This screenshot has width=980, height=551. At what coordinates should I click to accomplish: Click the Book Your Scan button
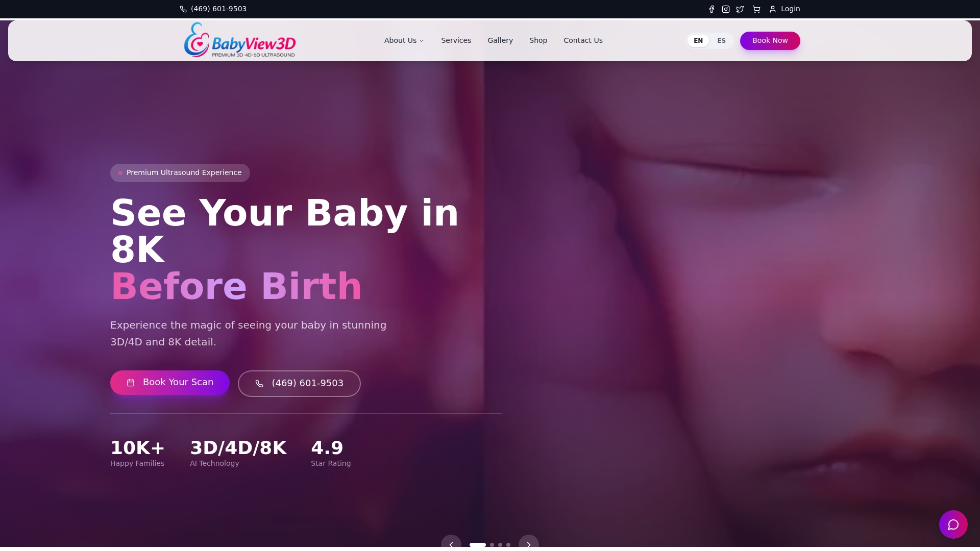pos(170,383)
